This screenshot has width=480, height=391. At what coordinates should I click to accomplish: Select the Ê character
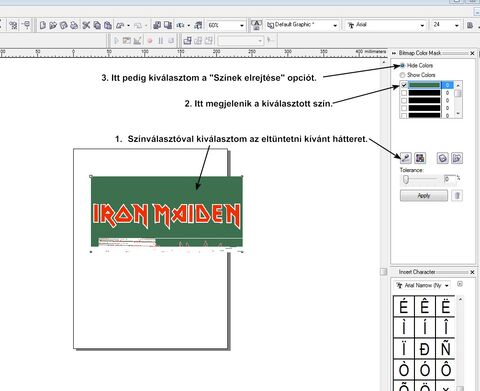tap(425, 306)
